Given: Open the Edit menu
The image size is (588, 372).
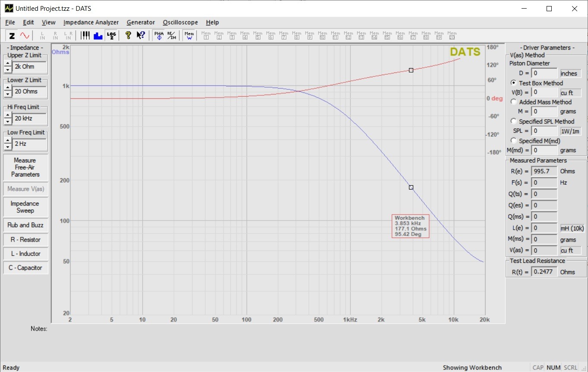Looking at the screenshot, I should pyautogui.click(x=28, y=22).
